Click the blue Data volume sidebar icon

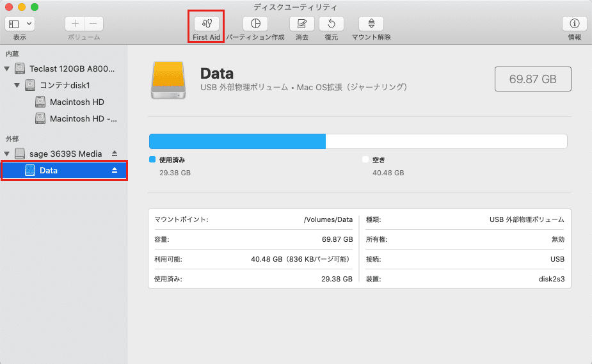coord(30,171)
